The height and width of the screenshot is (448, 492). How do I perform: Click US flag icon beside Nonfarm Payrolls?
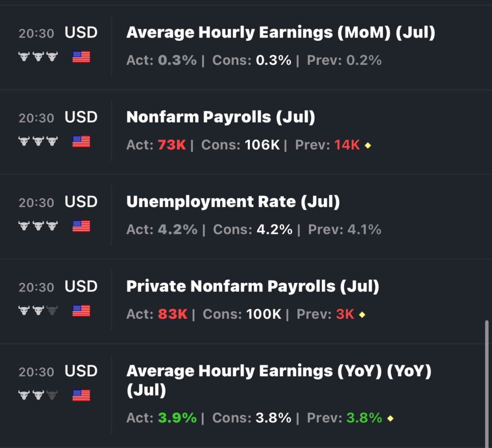[x=81, y=141]
